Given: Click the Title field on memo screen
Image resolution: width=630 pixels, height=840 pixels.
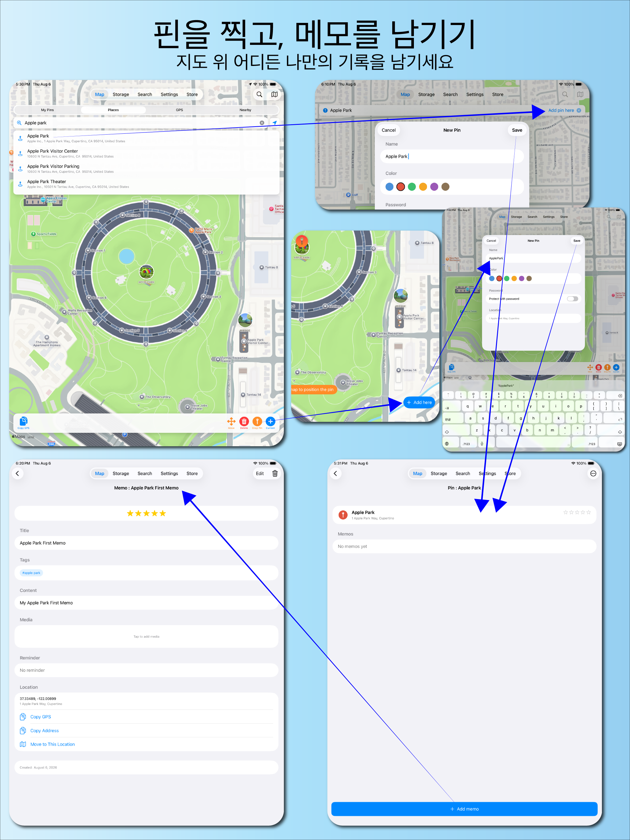Looking at the screenshot, I should click(x=146, y=543).
